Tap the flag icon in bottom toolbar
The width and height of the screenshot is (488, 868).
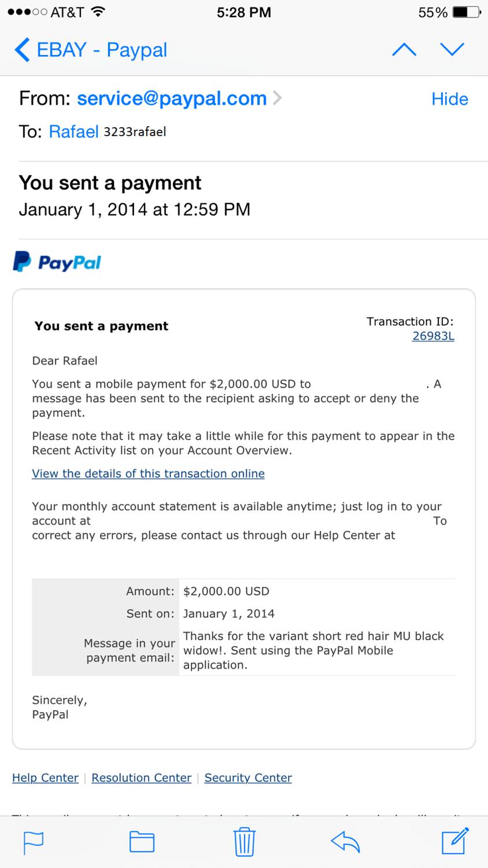coord(33,841)
